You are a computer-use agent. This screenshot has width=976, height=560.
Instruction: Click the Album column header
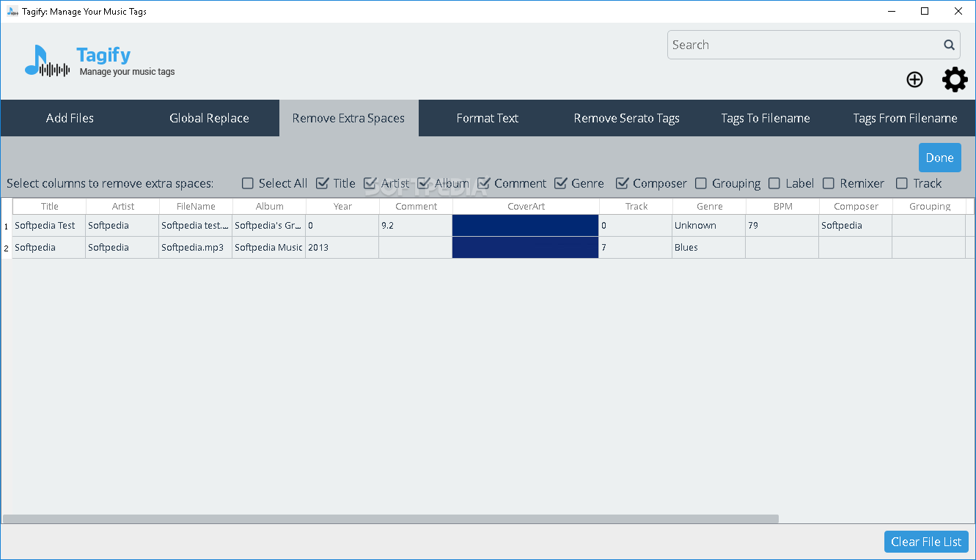tap(269, 206)
